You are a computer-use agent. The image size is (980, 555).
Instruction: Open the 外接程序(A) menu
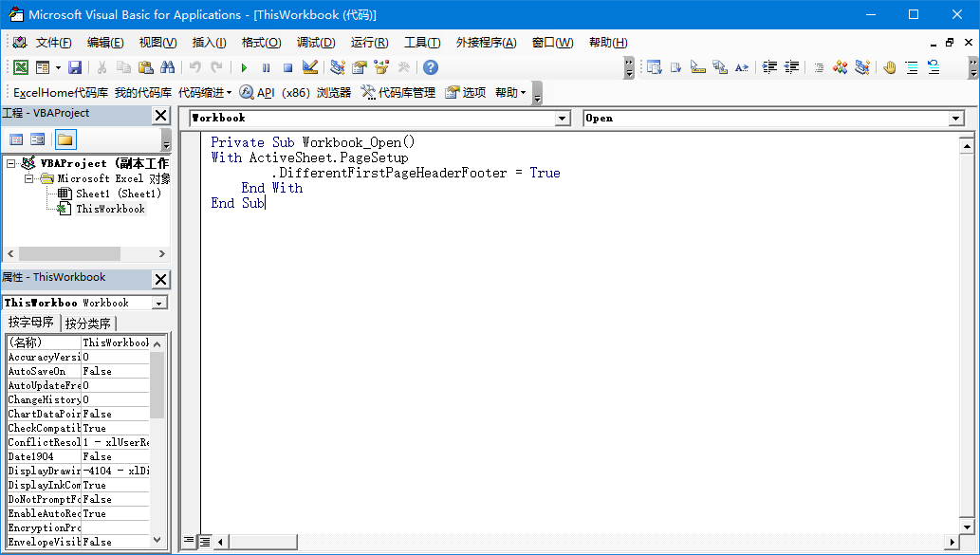coord(487,43)
